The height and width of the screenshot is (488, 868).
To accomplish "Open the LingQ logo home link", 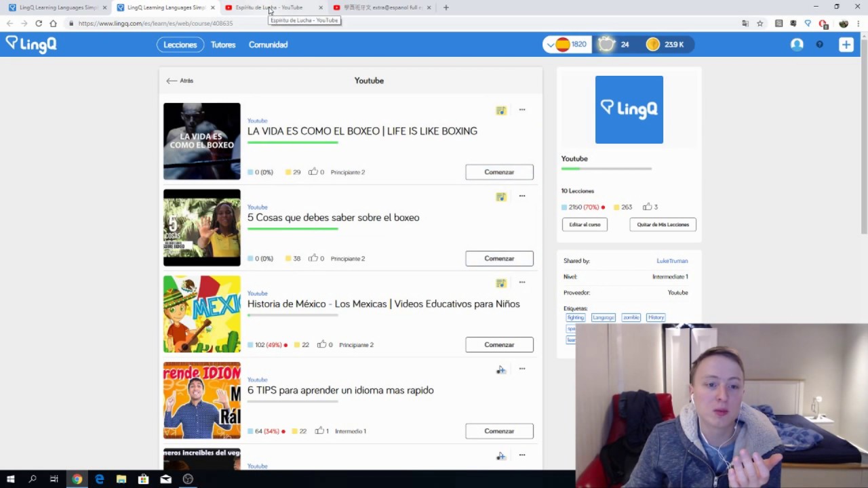I will [31, 44].
